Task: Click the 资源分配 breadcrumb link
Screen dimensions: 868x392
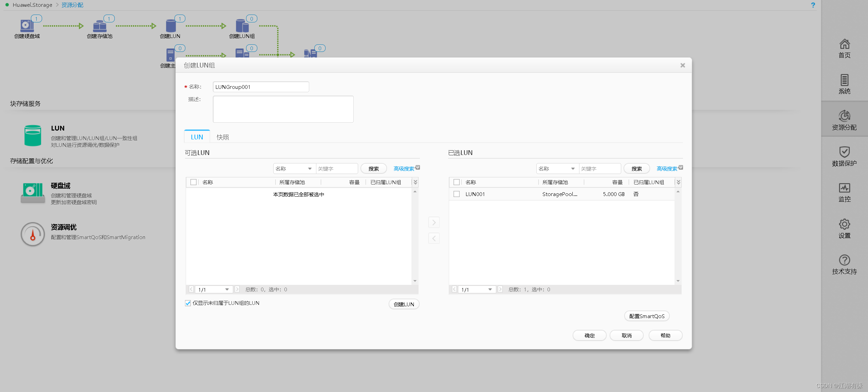Action: (72, 5)
